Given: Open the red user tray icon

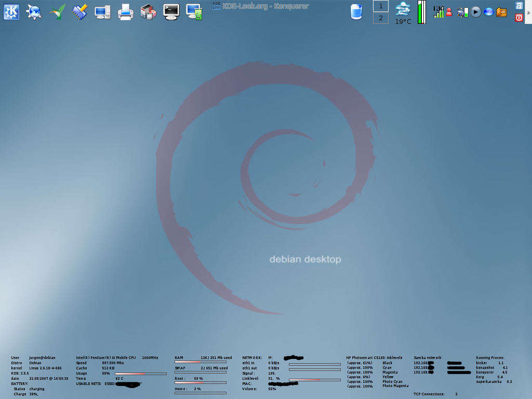Looking at the screenshot, I should pos(449,12).
